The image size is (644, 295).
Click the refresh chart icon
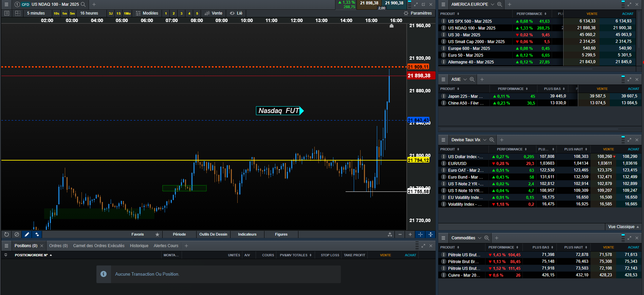point(6,234)
